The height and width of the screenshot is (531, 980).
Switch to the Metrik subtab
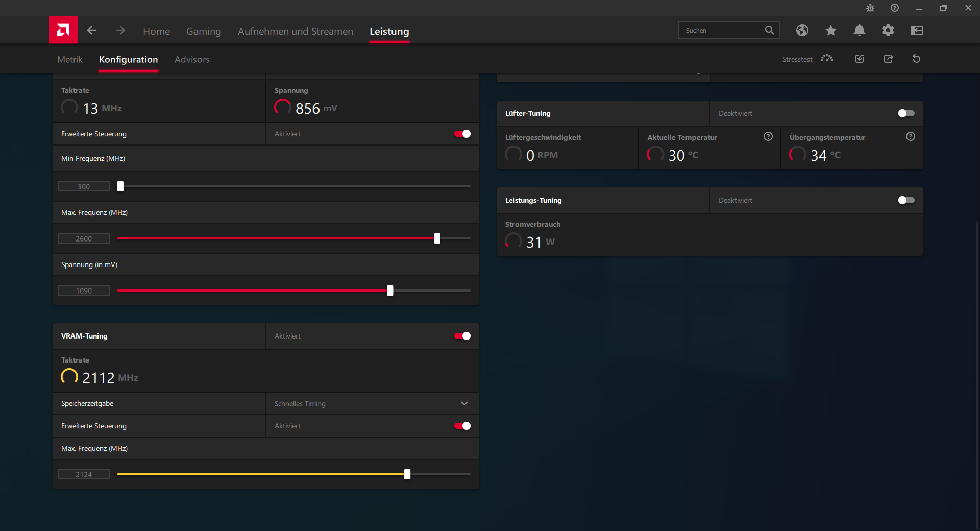click(70, 59)
